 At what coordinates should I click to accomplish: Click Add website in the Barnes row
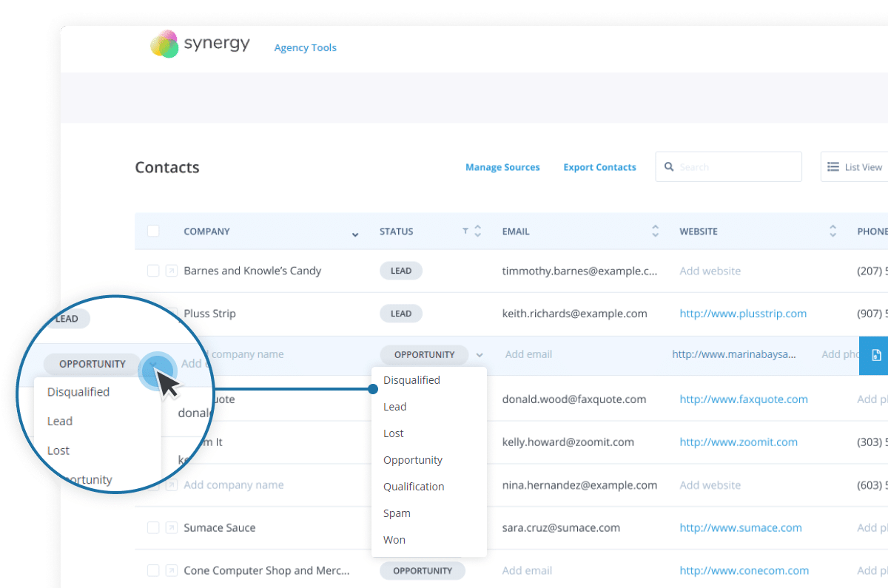(710, 271)
